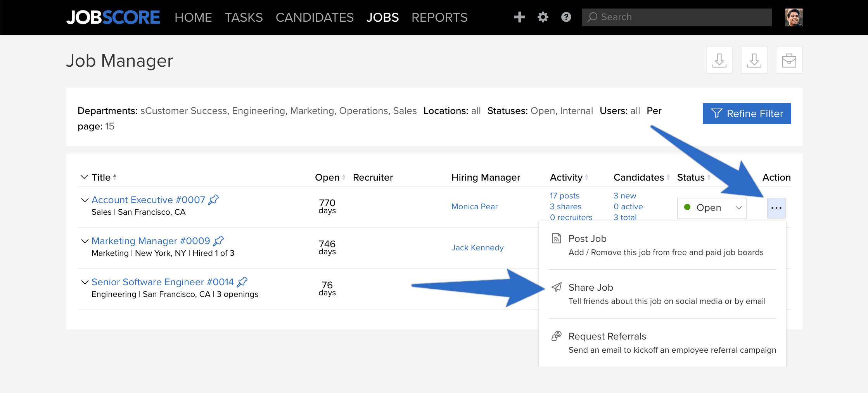Focus the Search input field
Image resolution: width=868 pixels, height=393 pixels.
point(676,17)
